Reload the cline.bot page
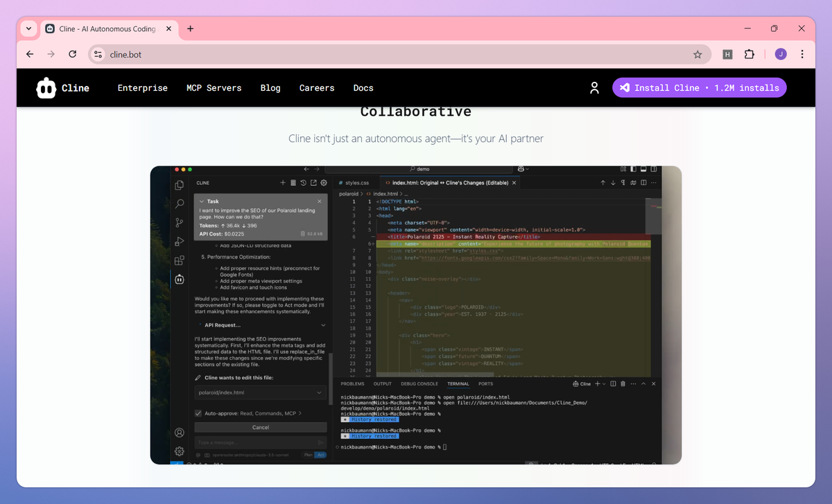The height and width of the screenshot is (504, 832). tap(72, 54)
